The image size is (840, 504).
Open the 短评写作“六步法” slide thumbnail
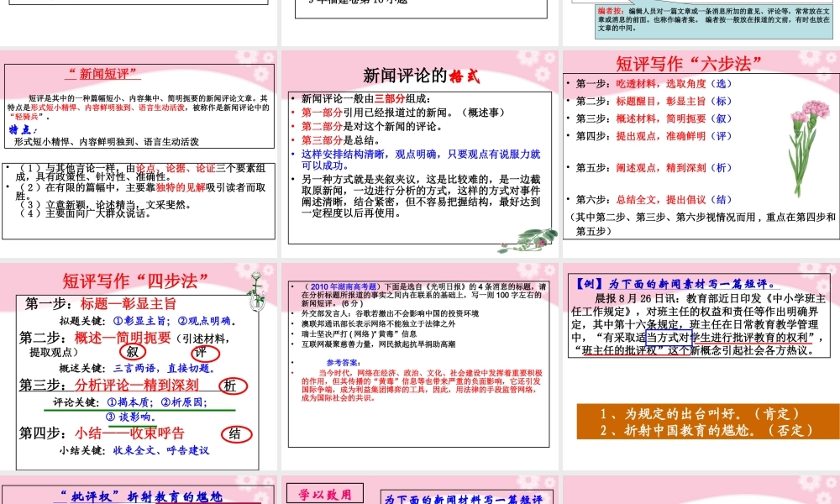701,154
